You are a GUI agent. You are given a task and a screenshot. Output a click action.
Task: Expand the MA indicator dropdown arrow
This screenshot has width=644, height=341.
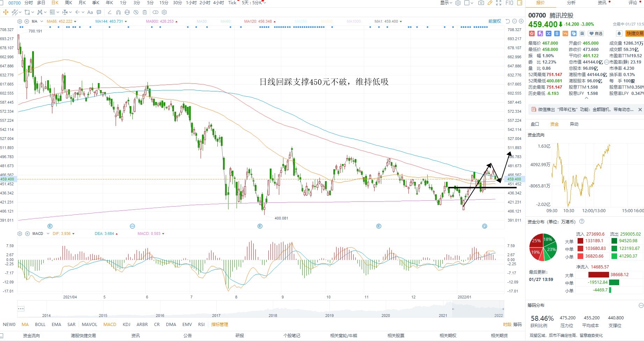point(42,22)
